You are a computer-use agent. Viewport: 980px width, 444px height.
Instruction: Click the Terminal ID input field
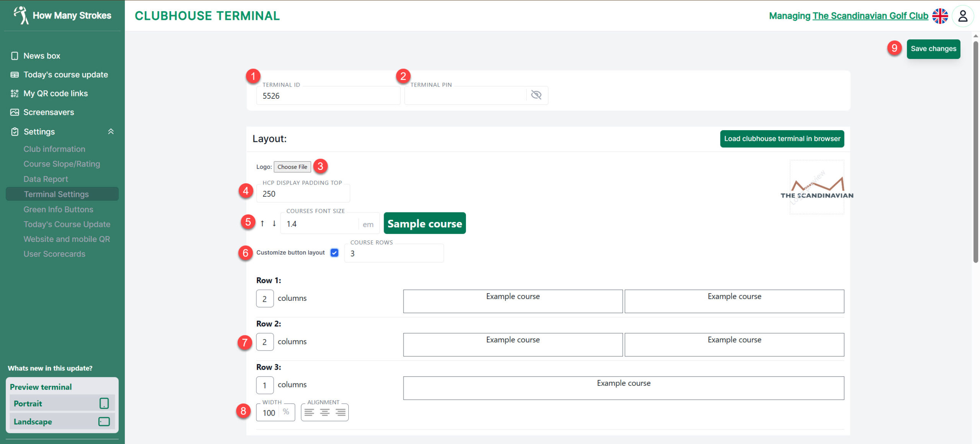328,95
